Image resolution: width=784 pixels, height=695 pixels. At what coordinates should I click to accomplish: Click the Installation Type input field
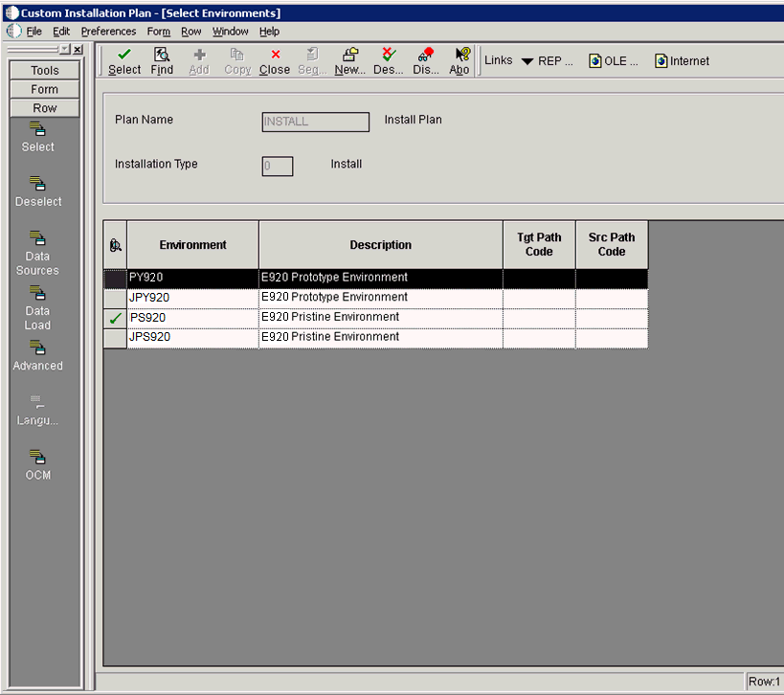[x=278, y=166]
